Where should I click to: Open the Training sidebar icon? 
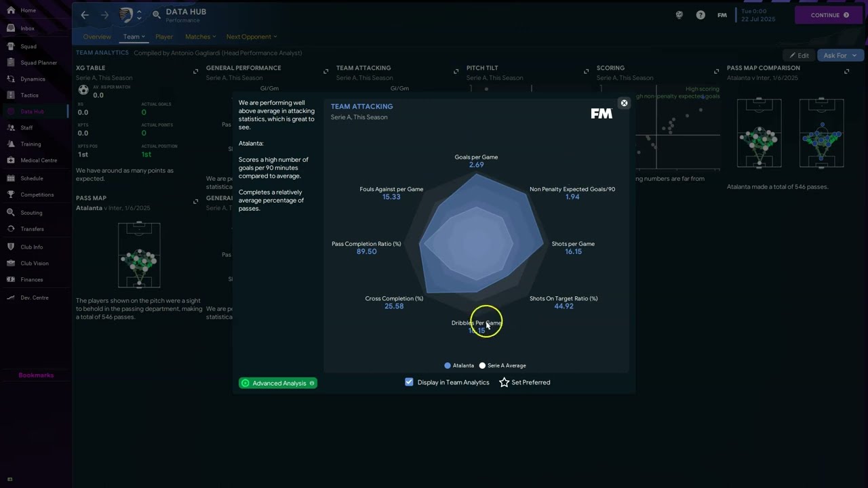coord(11,144)
